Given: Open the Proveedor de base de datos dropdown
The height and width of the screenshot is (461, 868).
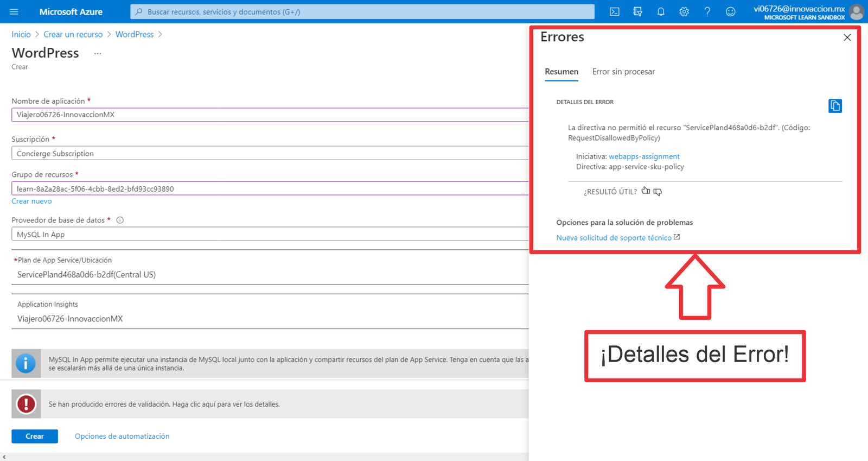Looking at the screenshot, I should (270, 235).
